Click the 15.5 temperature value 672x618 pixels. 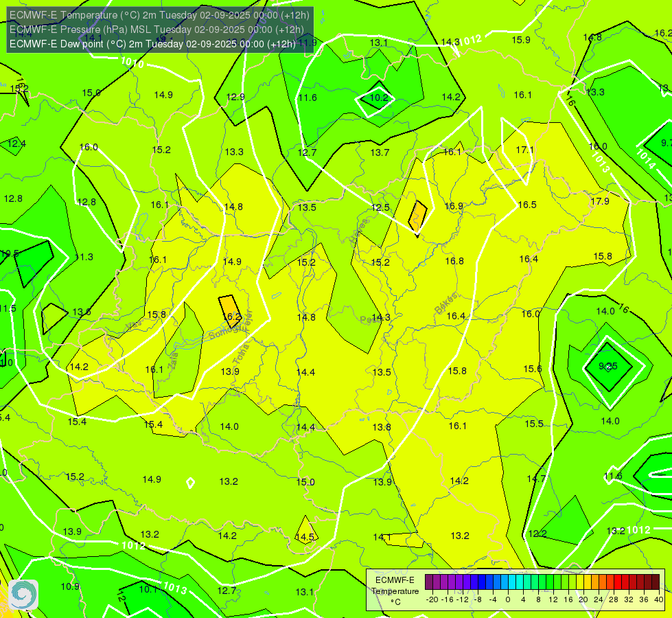click(534, 424)
